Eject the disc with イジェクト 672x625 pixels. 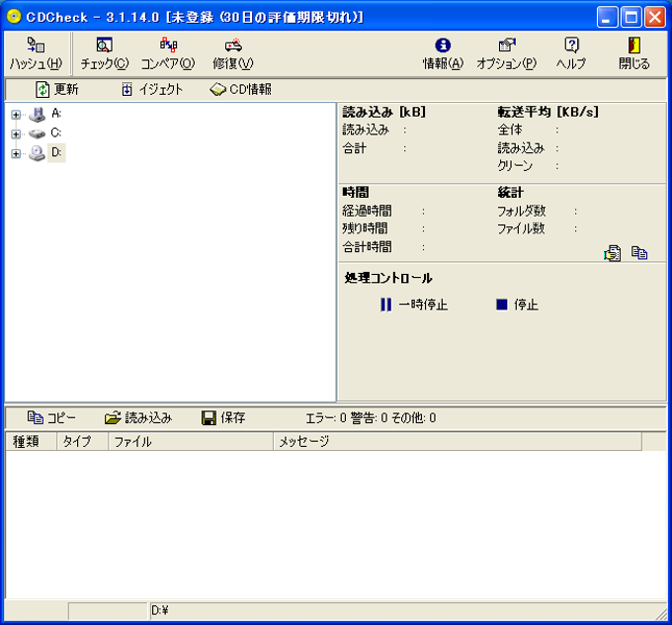[x=152, y=89]
